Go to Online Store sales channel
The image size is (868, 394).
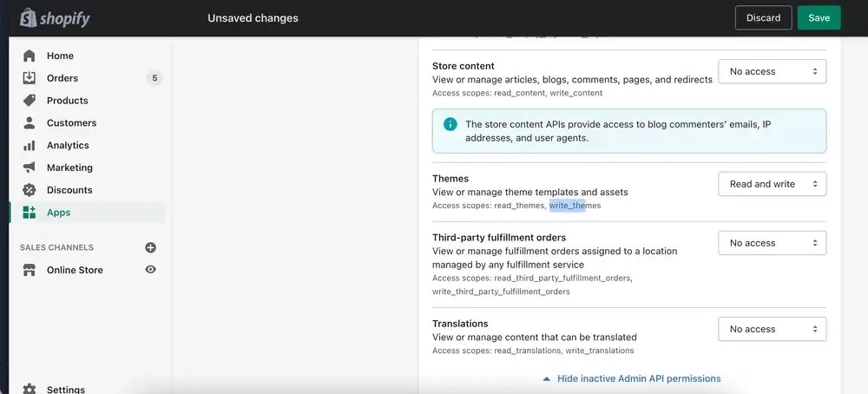[x=75, y=270]
